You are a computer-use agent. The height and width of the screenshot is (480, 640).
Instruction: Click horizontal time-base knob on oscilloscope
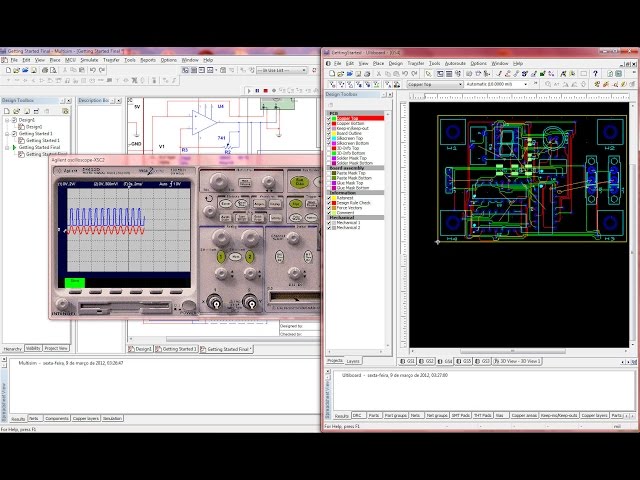pos(219,181)
